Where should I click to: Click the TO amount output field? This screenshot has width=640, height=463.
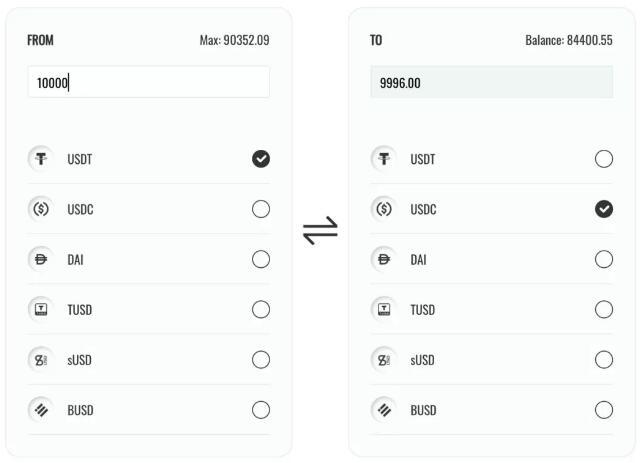[491, 83]
